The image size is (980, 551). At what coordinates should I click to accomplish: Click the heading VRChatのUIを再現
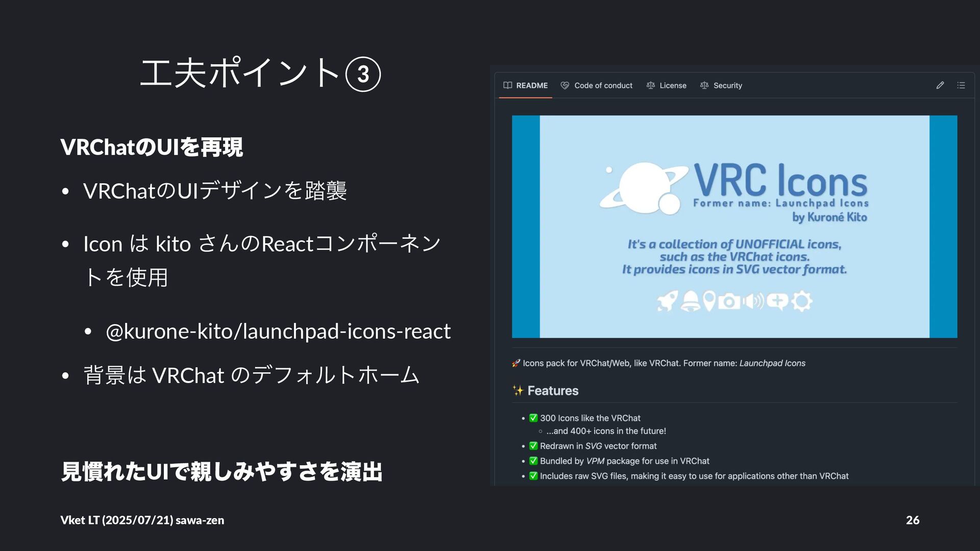[152, 147]
